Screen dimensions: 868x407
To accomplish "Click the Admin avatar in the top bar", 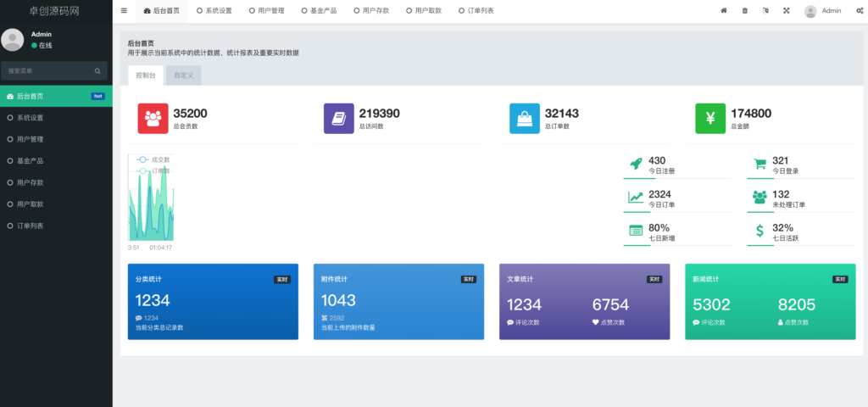I will coord(811,11).
